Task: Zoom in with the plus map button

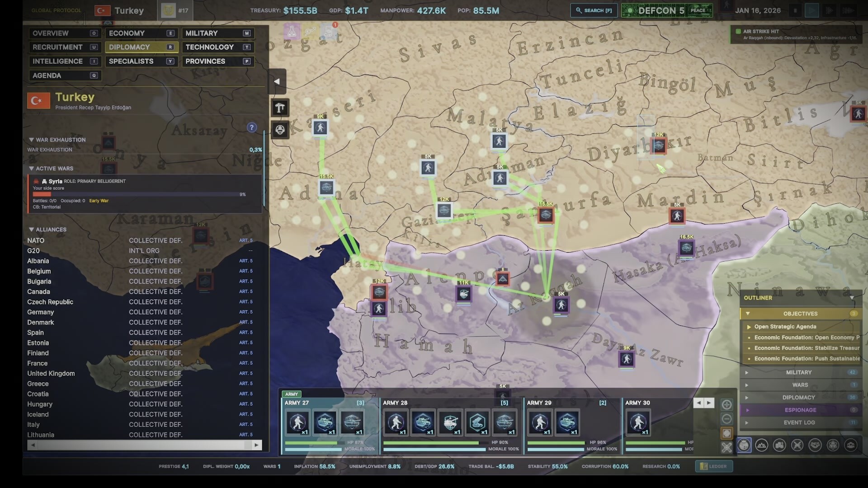Action: (x=726, y=404)
